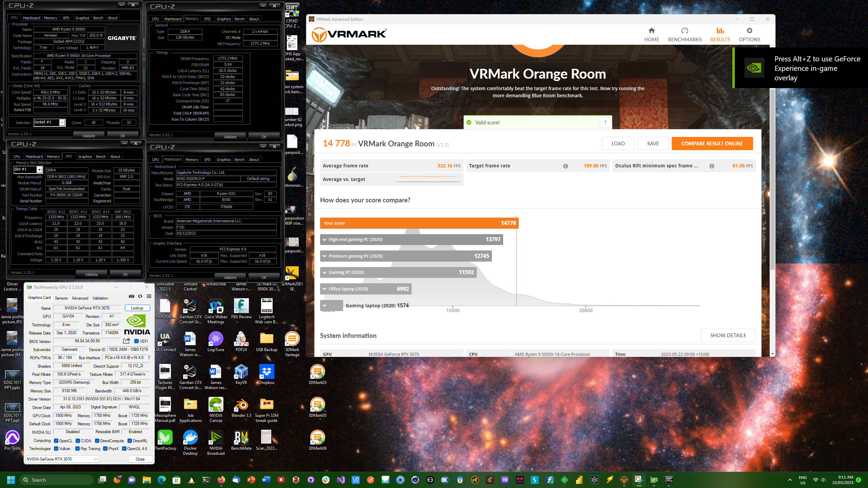This screenshot has width=868, height=488.
Task: Open the Pro Tools desktop icon
Action: tap(13, 440)
